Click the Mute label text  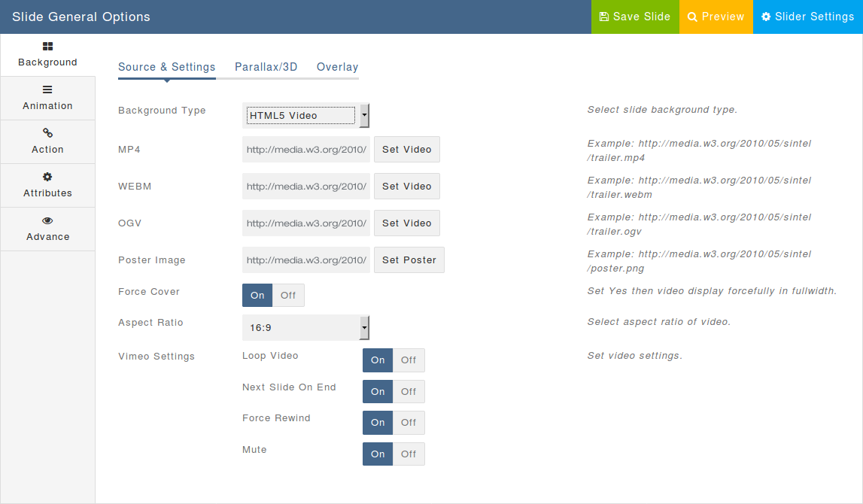point(254,450)
